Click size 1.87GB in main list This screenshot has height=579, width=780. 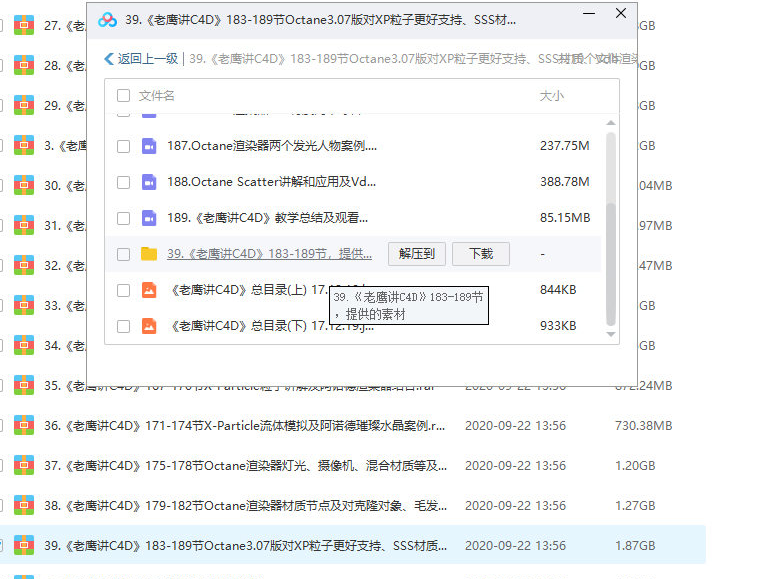point(635,545)
